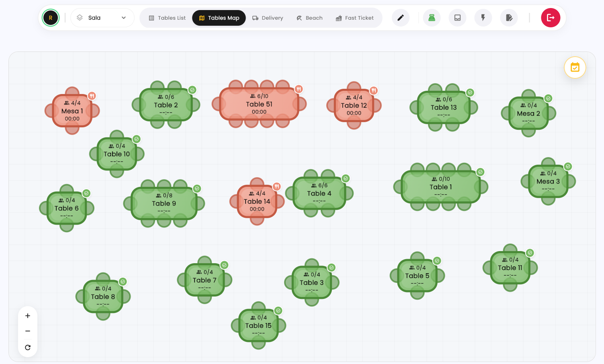604x364 pixels.
Task: Reset the map view with refresh icon
Action: [x=28, y=348]
